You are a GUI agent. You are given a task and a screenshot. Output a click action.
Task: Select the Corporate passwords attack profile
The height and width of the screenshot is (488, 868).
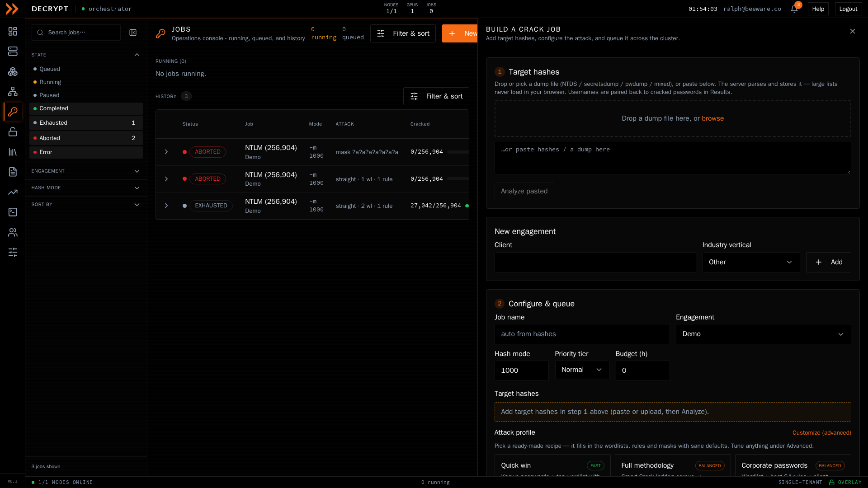pyautogui.click(x=793, y=465)
